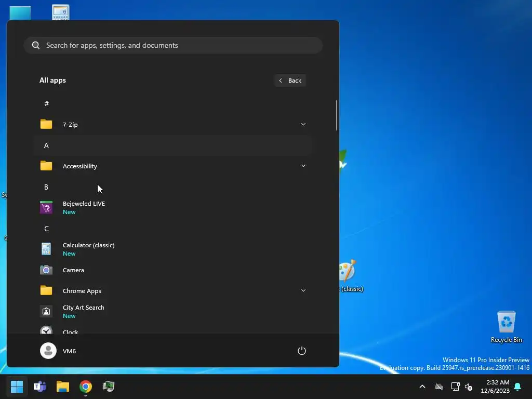Expand the Accessibility folder chevron
The image size is (532, 399).
pos(303,166)
